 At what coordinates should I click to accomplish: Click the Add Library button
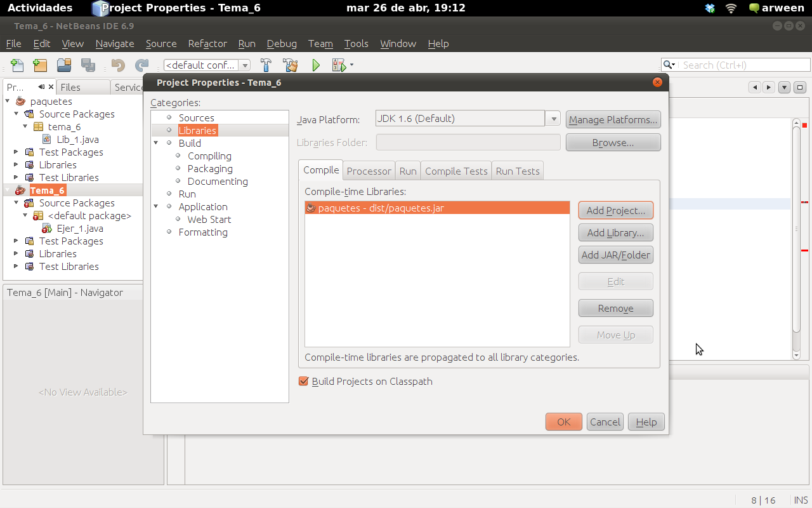pyautogui.click(x=615, y=232)
